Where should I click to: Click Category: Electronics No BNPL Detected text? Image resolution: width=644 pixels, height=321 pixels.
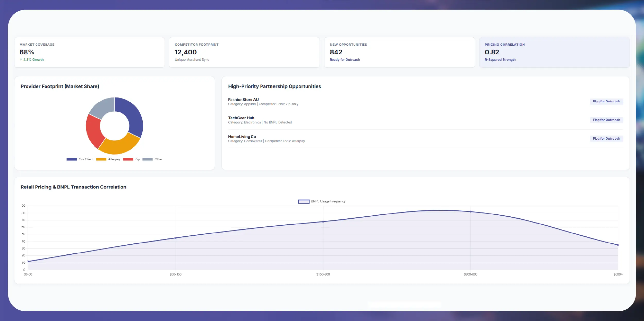pyautogui.click(x=260, y=122)
